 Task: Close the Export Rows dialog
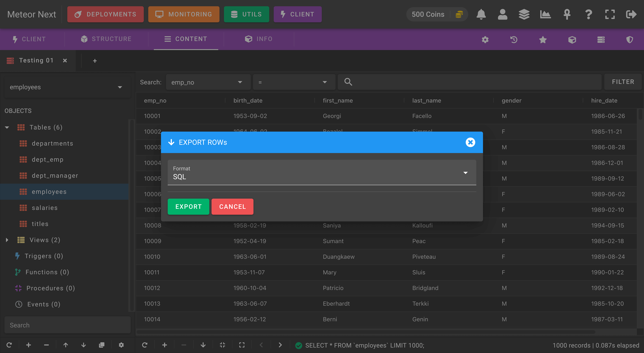click(470, 142)
